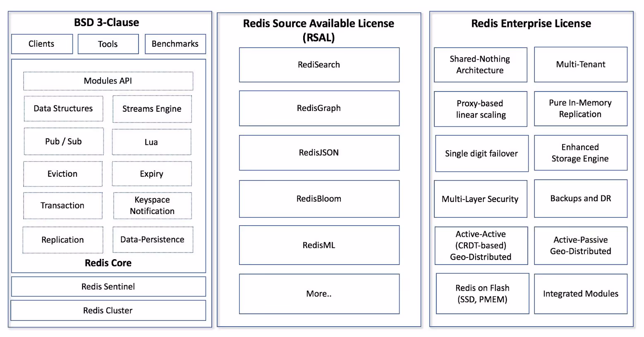Open the Enhanced Storage Engine feature
The width and height of the screenshot is (644, 337).
(580, 153)
